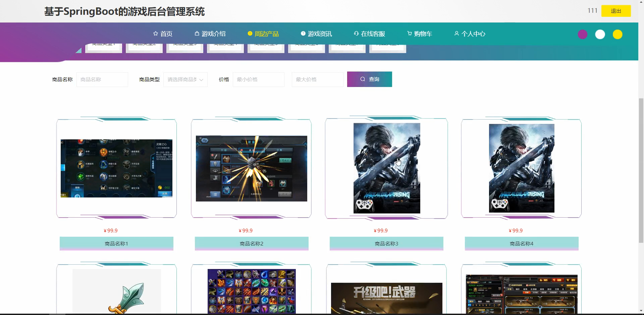The width and height of the screenshot is (644, 315).
Task: Click the site title 基于SpringBoot的游戏后台管理系统
Action: click(x=124, y=12)
